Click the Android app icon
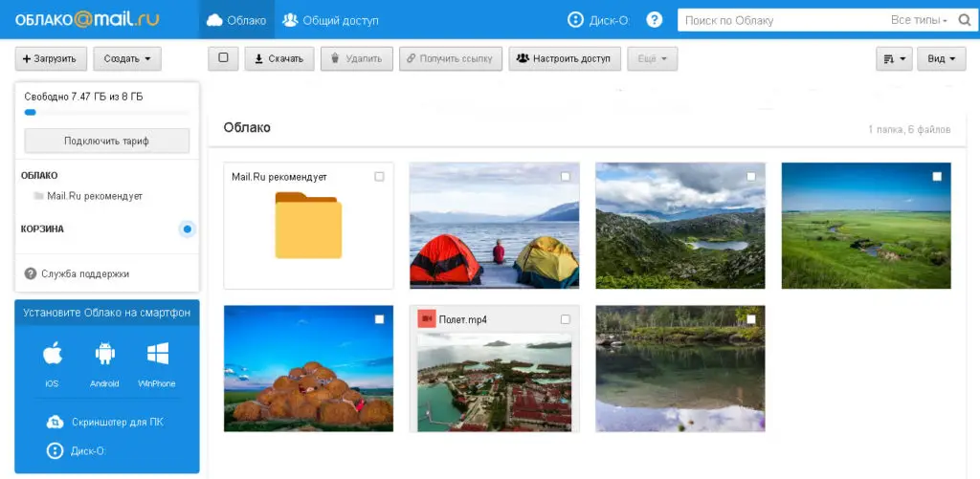The width and height of the screenshot is (980, 479). [104, 355]
